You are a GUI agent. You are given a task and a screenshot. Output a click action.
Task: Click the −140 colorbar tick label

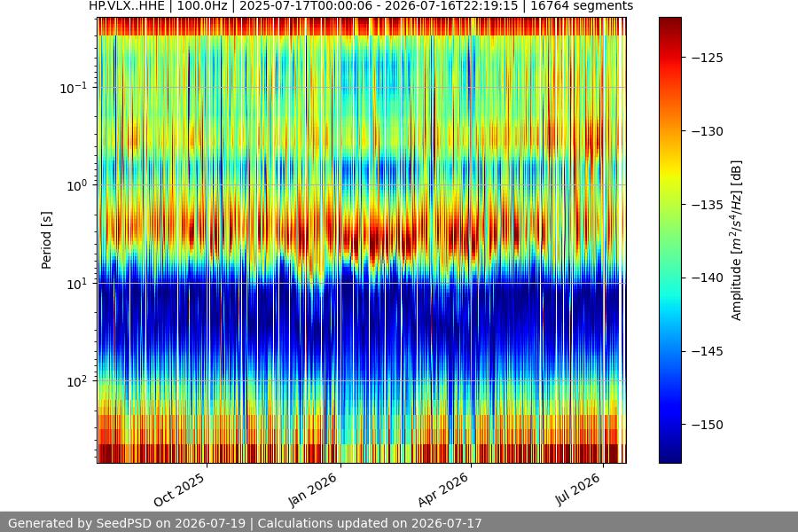pyautogui.click(x=708, y=278)
